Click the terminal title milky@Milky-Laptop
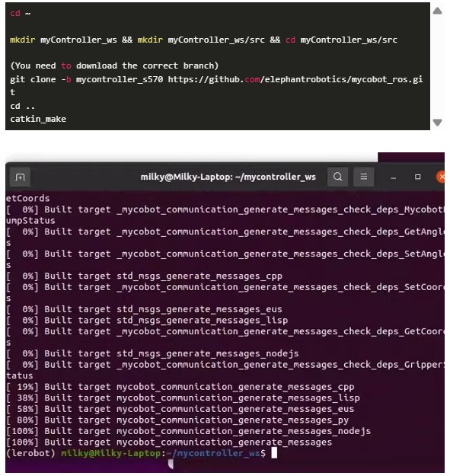This screenshot has height=476, width=450. (x=228, y=177)
